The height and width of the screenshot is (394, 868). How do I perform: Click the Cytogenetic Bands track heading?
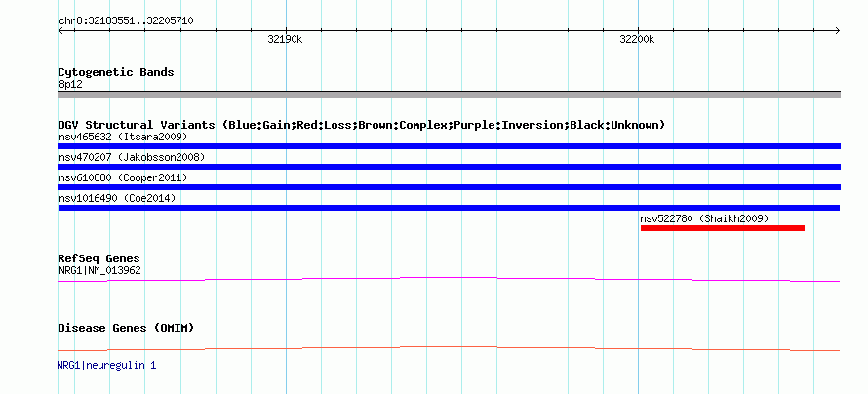(116, 72)
